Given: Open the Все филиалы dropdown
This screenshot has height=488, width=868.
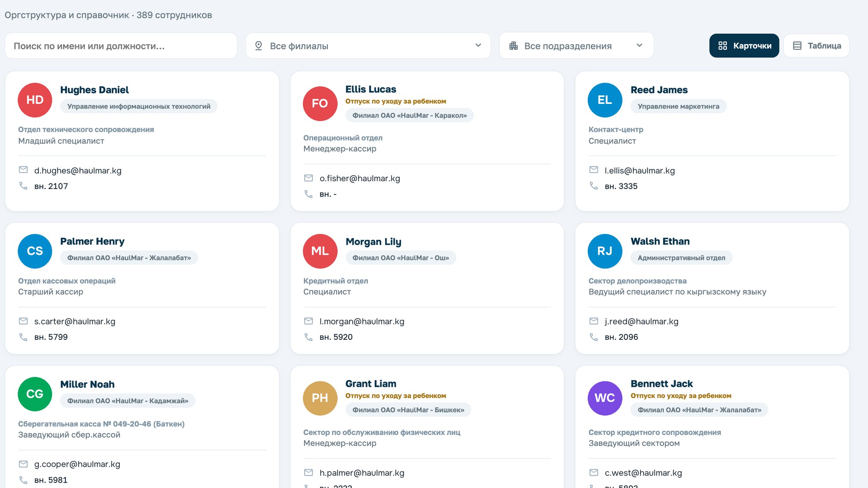Looking at the screenshot, I should pyautogui.click(x=368, y=46).
